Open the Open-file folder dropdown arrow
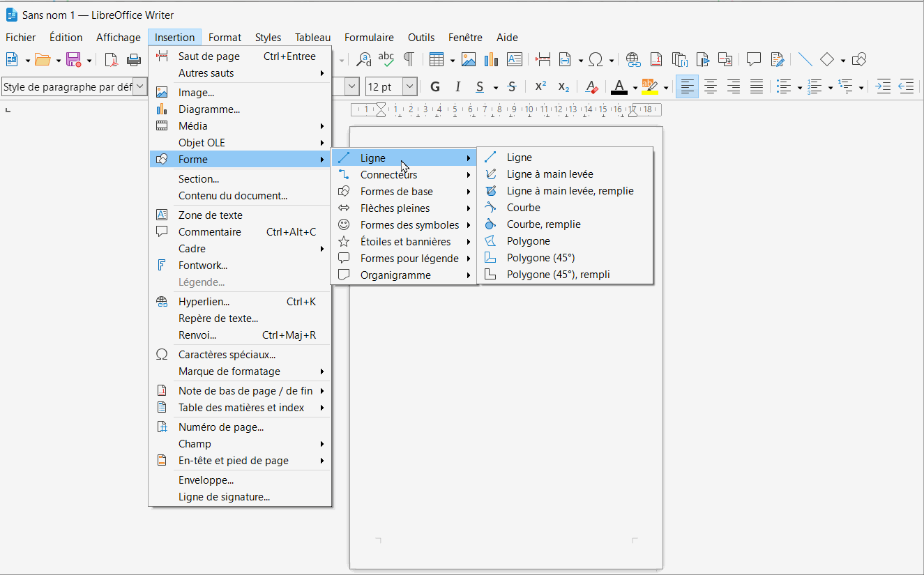The height and width of the screenshot is (575, 924). point(59,61)
